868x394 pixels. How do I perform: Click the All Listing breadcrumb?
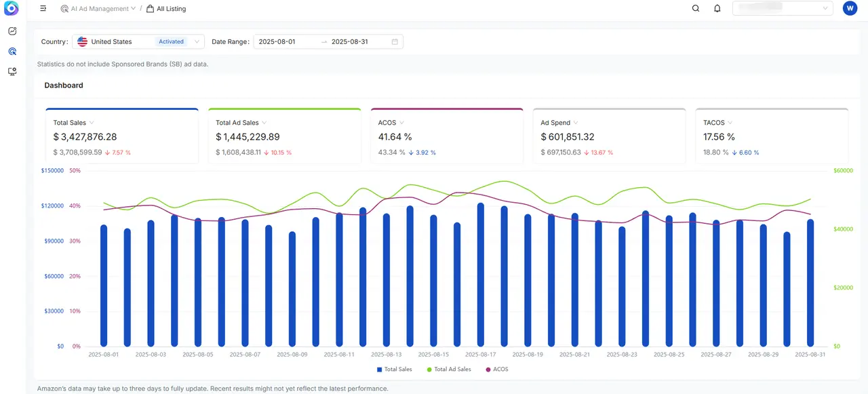coord(166,9)
